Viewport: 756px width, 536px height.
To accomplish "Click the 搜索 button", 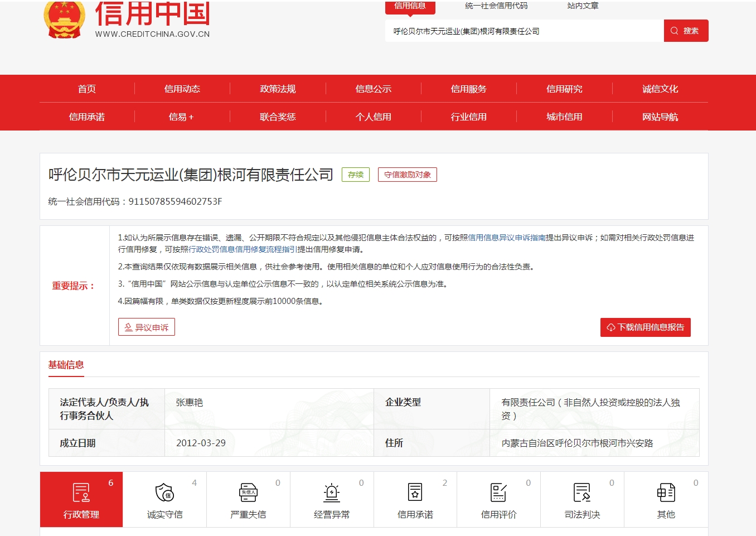I will pyautogui.click(x=686, y=31).
